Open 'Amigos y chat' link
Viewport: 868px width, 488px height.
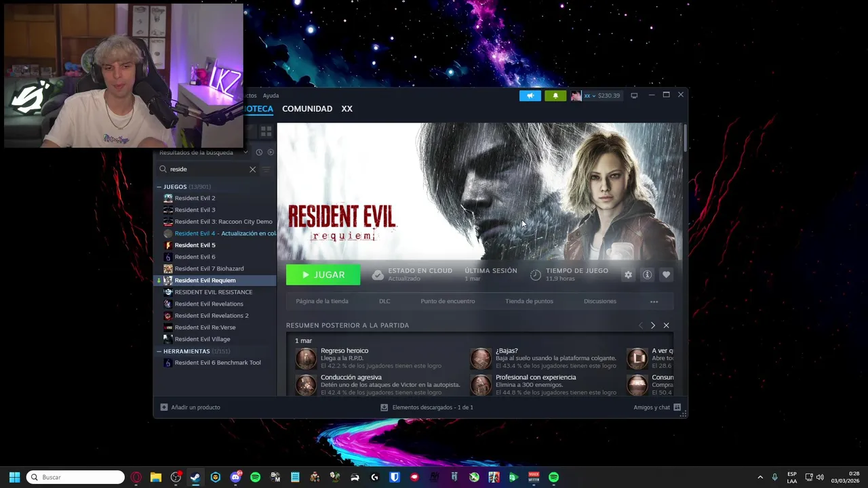coord(652,407)
